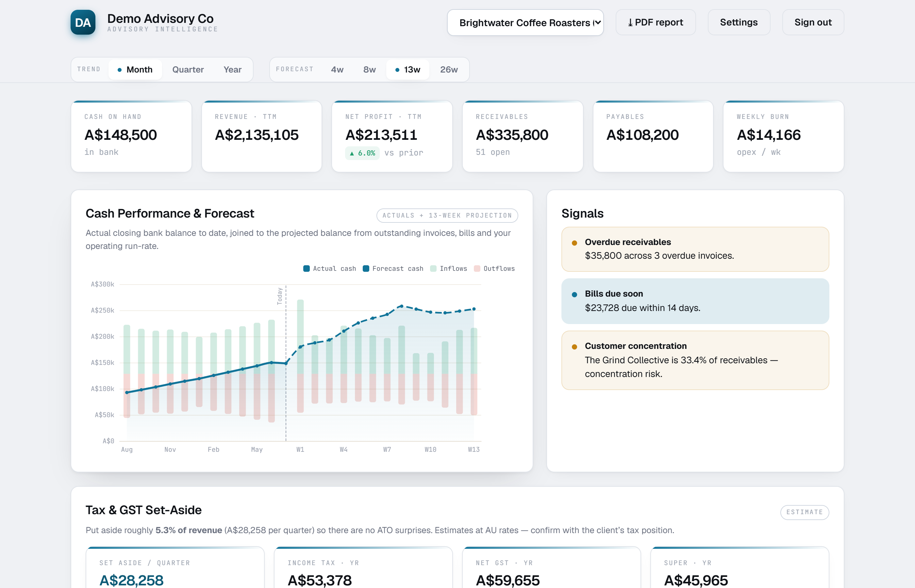The height and width of the screenshot is (588, 915).
Task: Open the Brightwater Coffee Roasters client dropdown
Action: [525, 23]
